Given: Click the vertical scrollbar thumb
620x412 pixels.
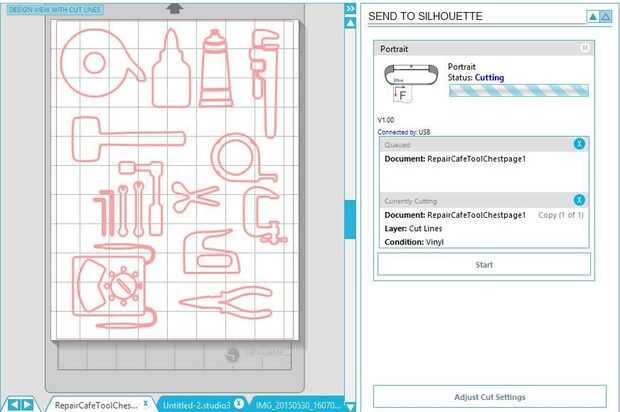Looking at the screenshot, I should point(350,219).
